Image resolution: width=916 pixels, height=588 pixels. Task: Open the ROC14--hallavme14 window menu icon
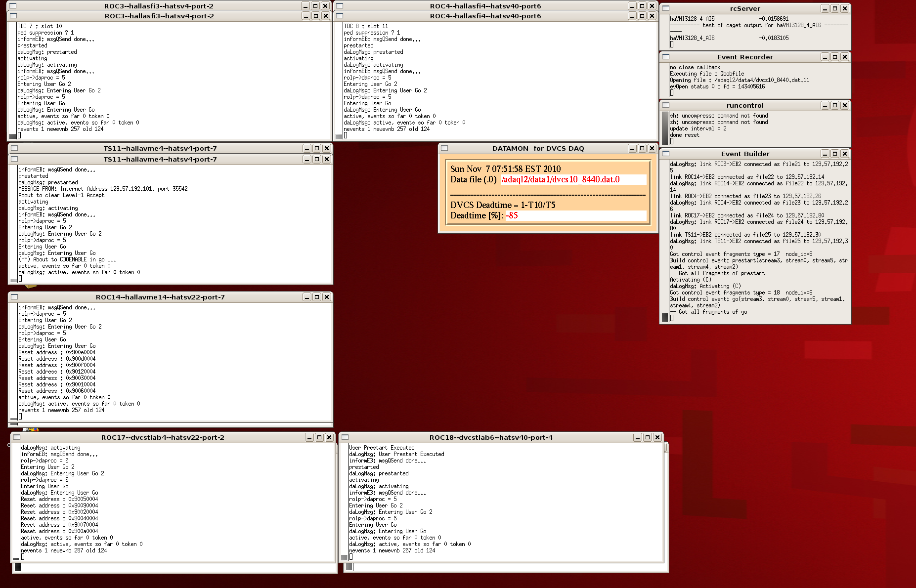14,297
